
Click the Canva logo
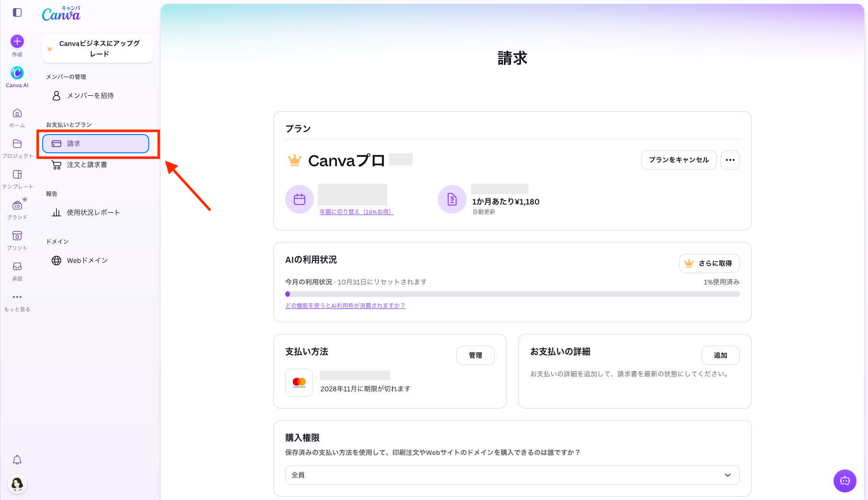pyautogui.click(x=61, y=13)
